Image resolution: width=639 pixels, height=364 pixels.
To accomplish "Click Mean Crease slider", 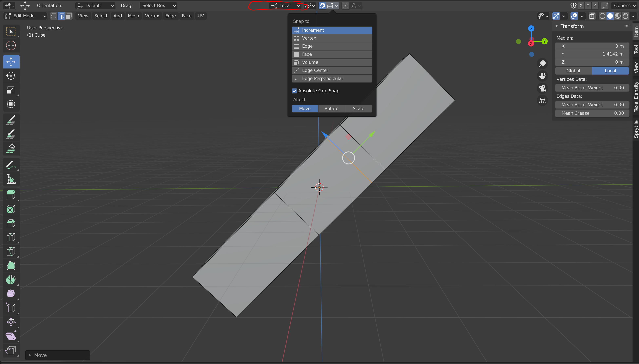I will click(x=592, y=113).
